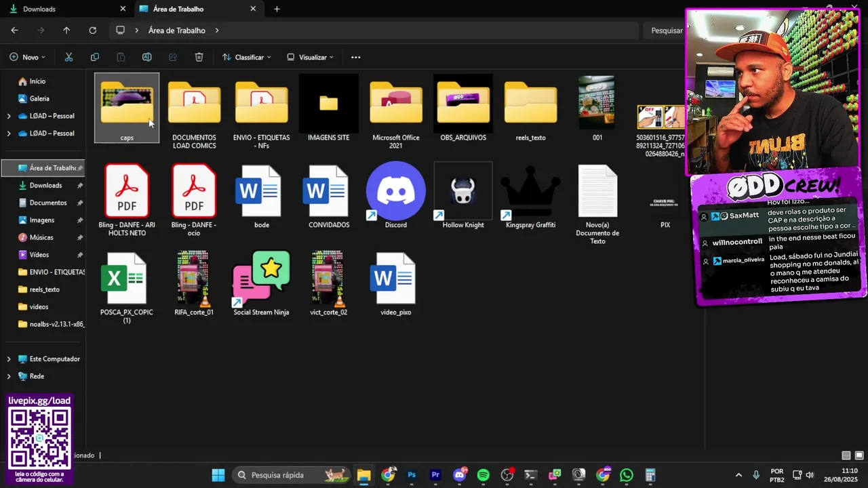Open the Visualizar view dropdown

[310, 57]
